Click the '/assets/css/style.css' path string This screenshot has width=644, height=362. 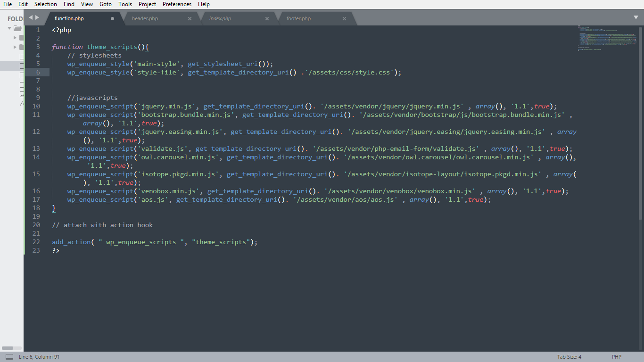[349, 72]
